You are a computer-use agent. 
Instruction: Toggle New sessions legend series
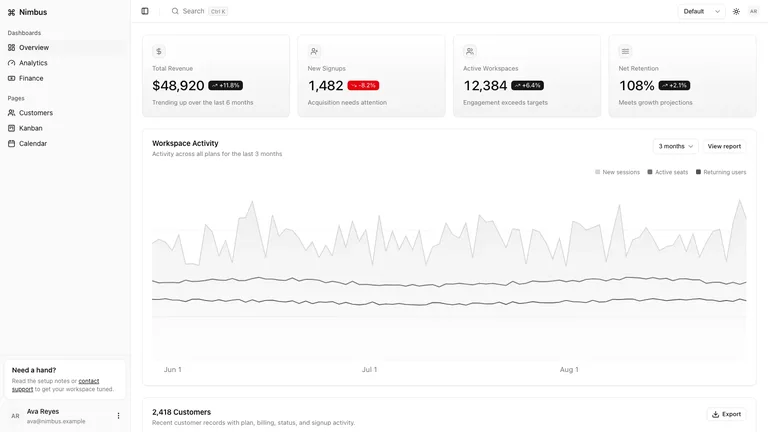(x=617, y=172)
